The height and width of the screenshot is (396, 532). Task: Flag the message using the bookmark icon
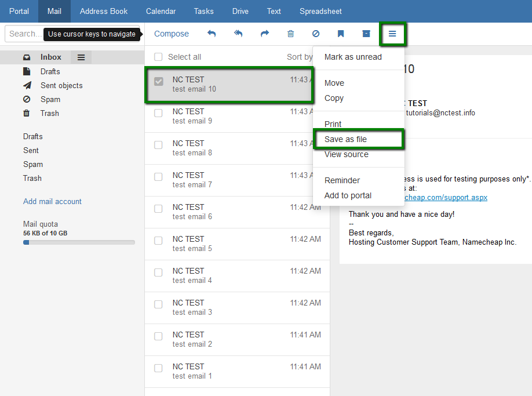coord(341,34)
